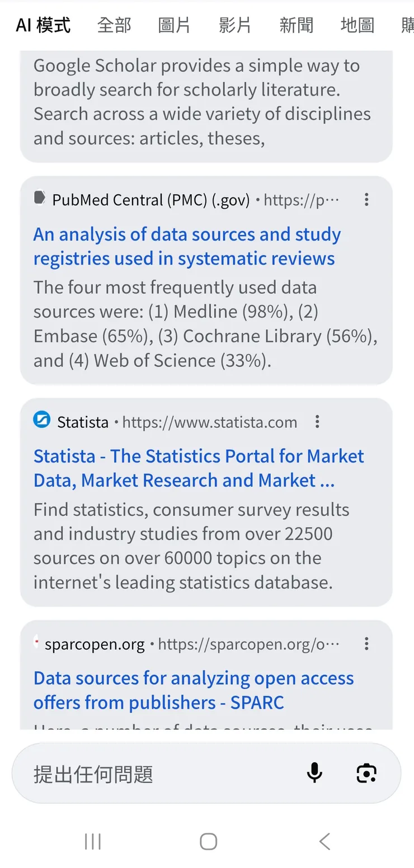
Task: Open the SPARC open access data sources link
Action: point(194,690)
